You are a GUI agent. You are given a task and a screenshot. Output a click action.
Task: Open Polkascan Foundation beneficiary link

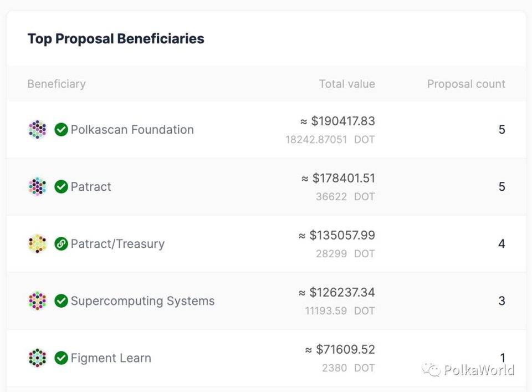coord(132,130)
